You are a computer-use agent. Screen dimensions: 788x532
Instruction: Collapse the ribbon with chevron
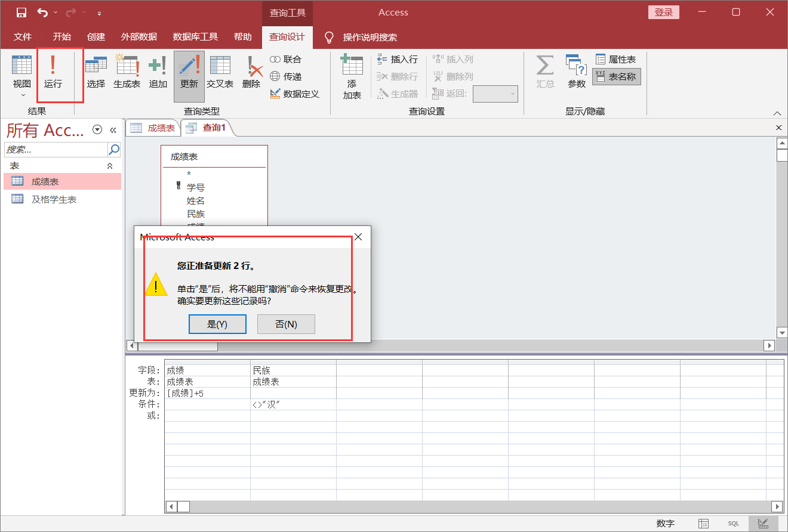(x=777, y=113)
